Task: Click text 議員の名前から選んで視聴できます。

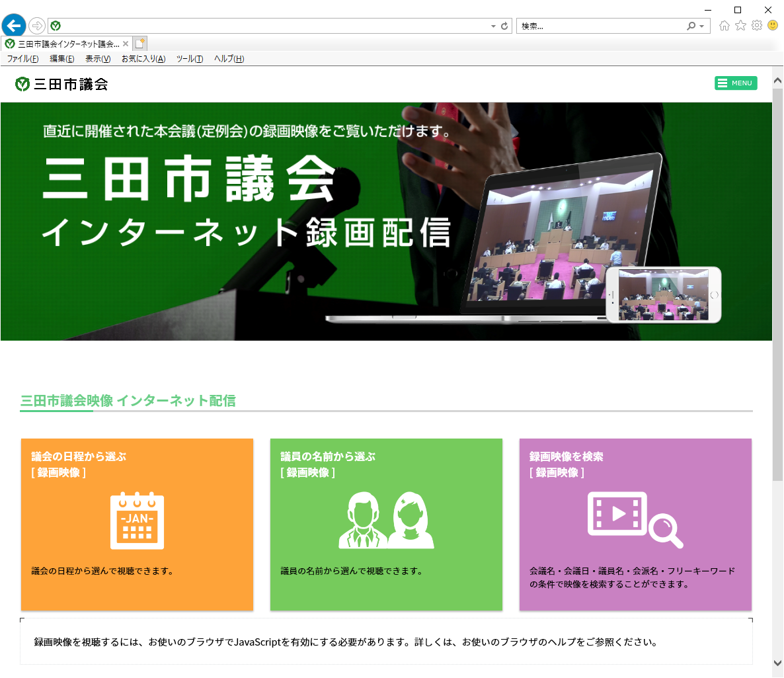Action: [352, 571]
